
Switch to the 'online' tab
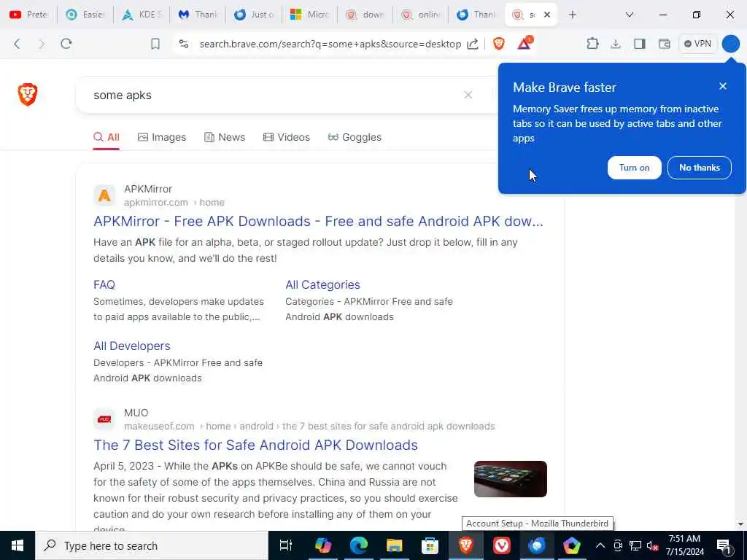pyautogui.click(x=421, y=15)
